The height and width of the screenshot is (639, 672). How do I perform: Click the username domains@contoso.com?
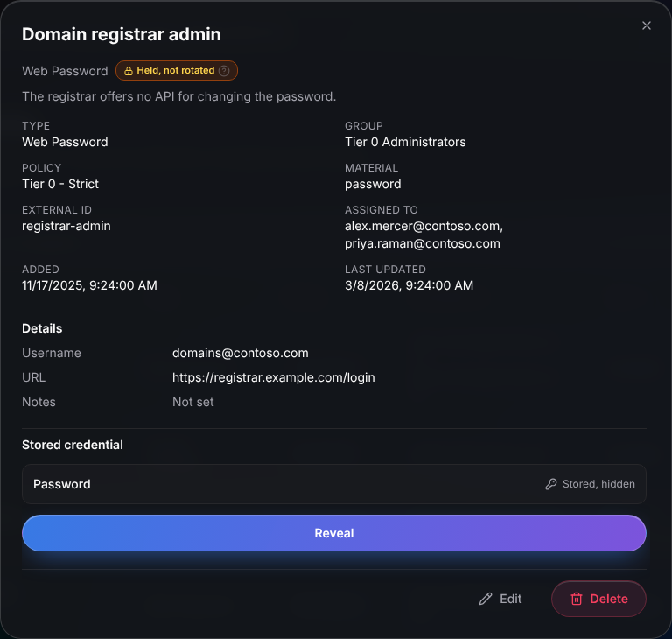tap(240, 353)
